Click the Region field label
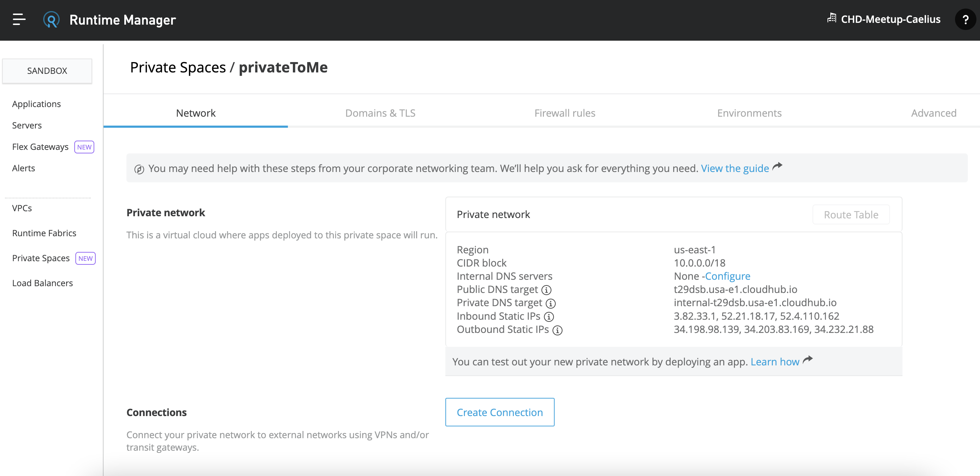This screenshot has width=980, height=476. [472, 249]
